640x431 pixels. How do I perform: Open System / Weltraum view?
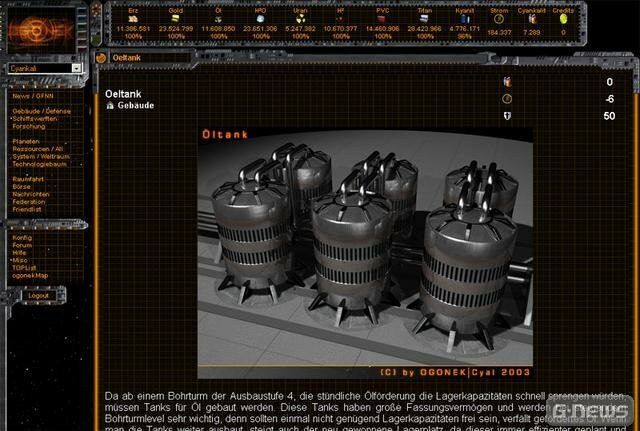point(41,156)
